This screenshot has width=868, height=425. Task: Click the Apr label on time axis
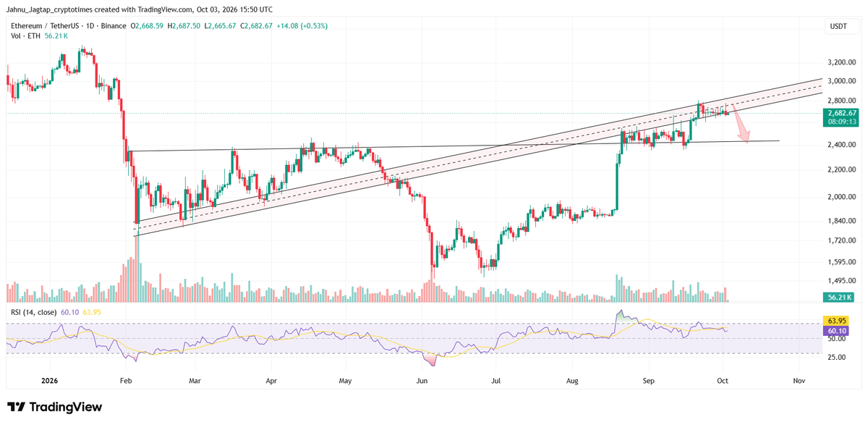tap(271, 379)
